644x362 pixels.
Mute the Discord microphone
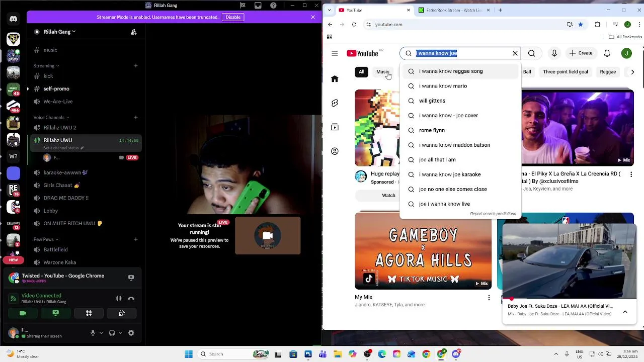(93, 333)
